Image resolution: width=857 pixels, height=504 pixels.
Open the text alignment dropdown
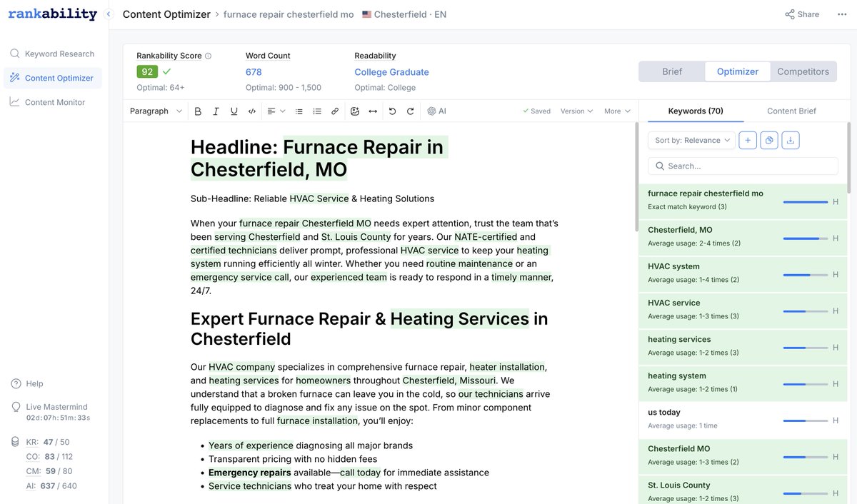(x=276, y=111)
